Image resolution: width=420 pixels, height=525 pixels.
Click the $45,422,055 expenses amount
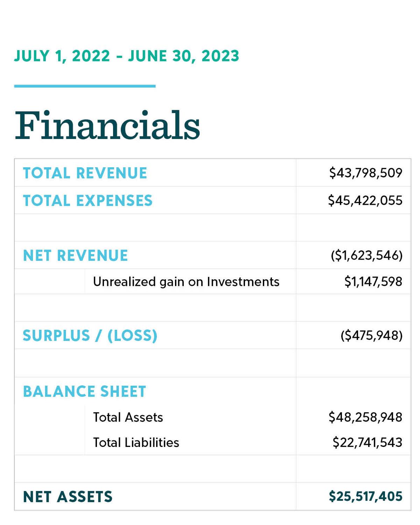[365, 201]
